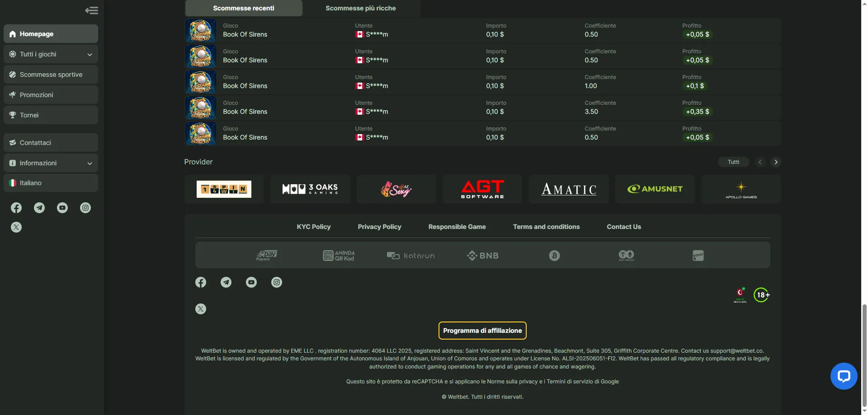Expand the Tutti i giochi menu
The image size is (868, 415).
51,54
